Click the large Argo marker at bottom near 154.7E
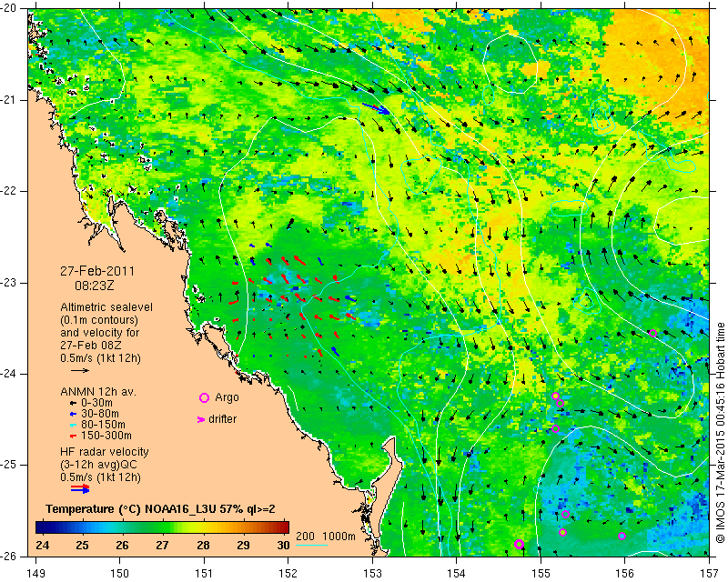The height and width of the screenshot is (582, 728). [x=519, y=545]
